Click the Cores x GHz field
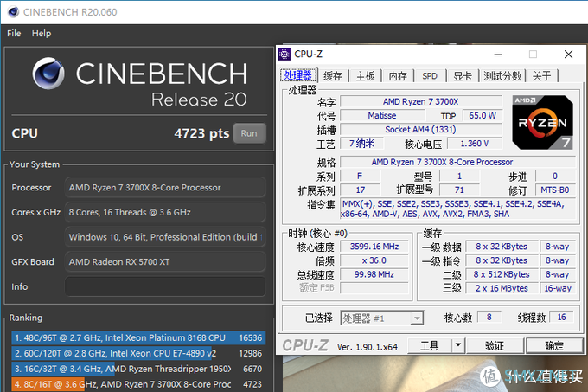The width and height of the screenshot is (588, 392). (165, 212)
